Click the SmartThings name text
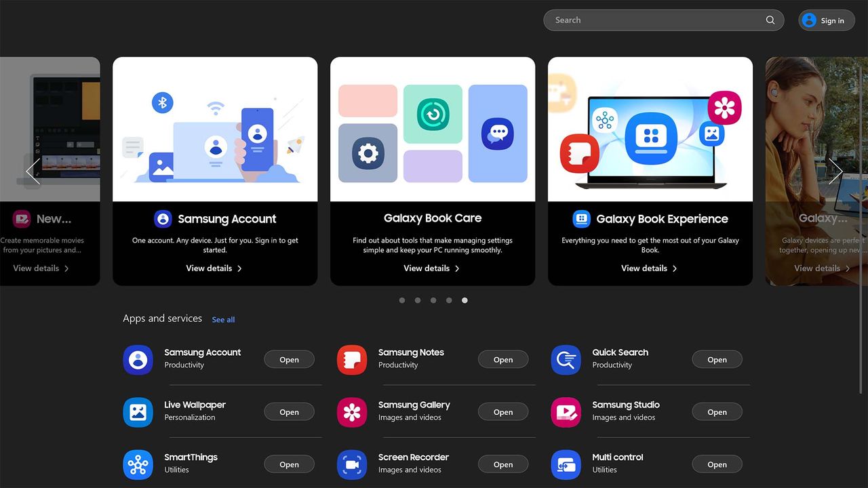 tap(191, 457)
